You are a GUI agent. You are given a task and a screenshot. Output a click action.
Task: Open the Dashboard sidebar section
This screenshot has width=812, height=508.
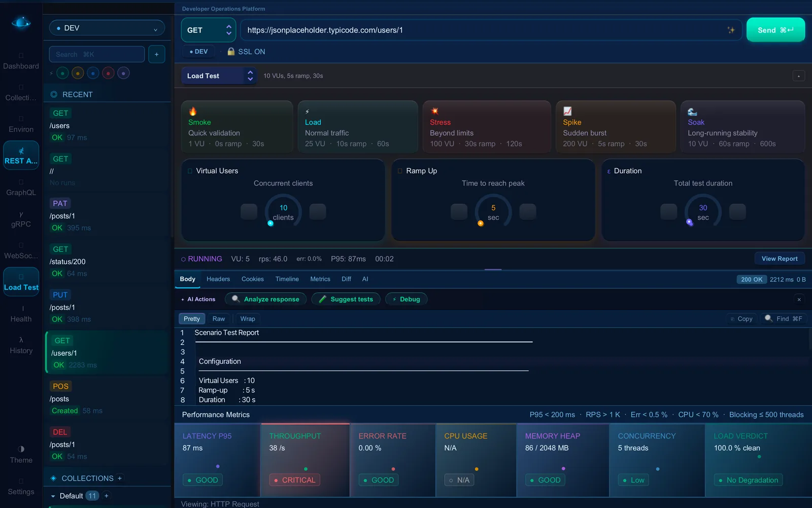point(21,61)
